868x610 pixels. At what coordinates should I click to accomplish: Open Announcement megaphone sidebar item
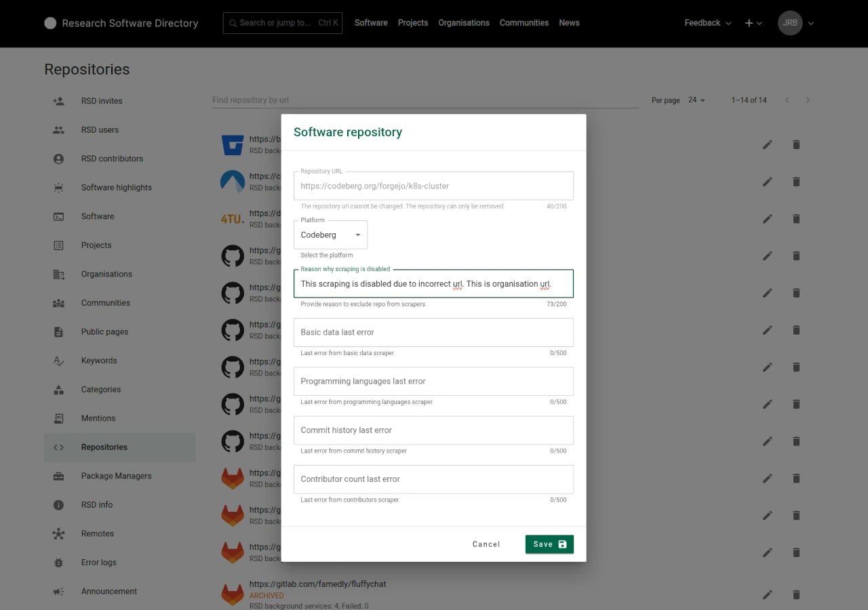click(x=108, y=591)
